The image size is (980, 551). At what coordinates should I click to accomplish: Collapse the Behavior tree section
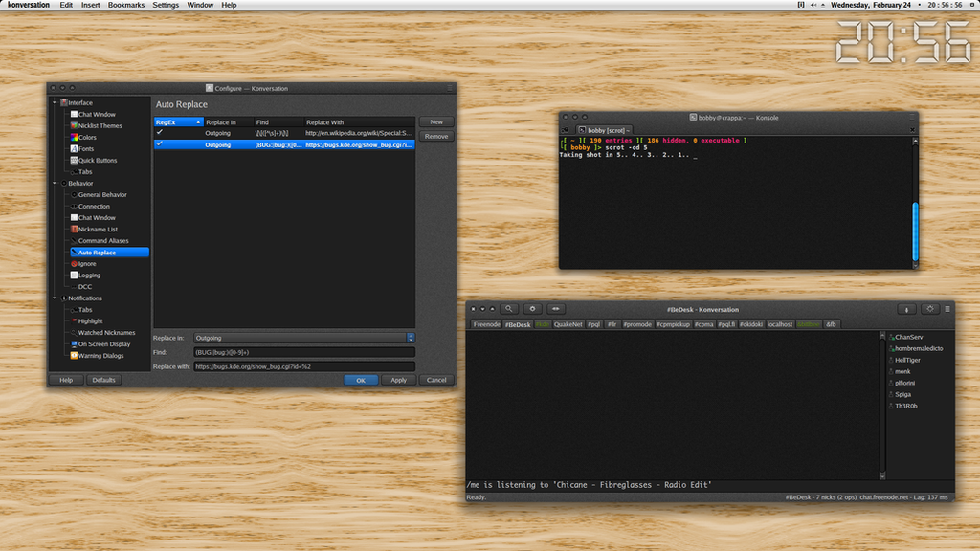(x=55, y=183)
